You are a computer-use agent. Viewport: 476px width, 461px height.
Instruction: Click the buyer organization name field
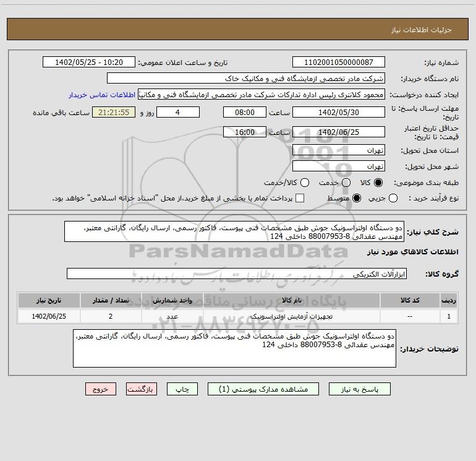coord(246,78)
